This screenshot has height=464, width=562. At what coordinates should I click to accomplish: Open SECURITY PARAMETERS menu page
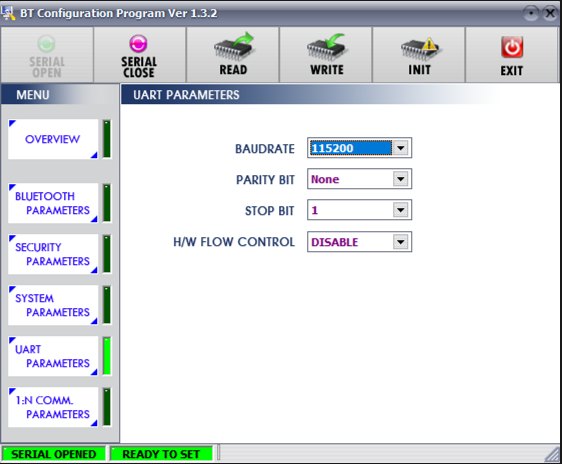click(53, 254)
